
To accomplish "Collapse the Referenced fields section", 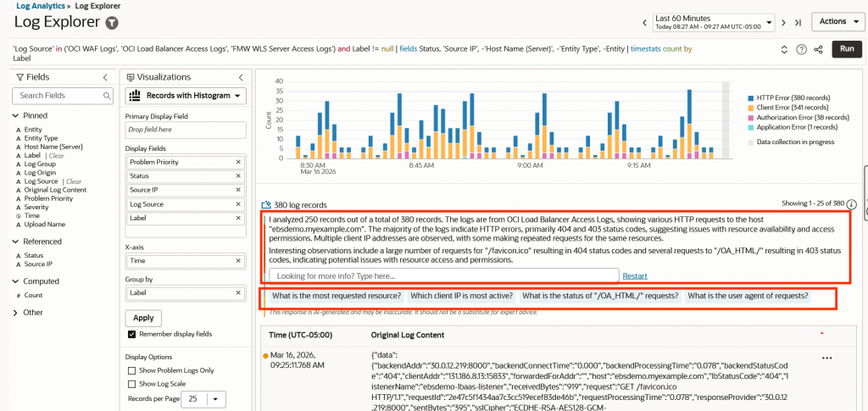I will click(15, 242).
